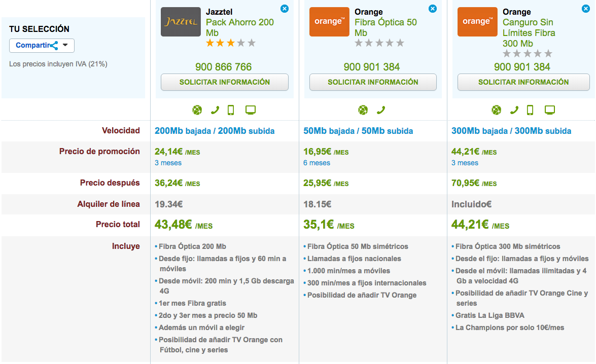Click promo price 16,95€
596x364 pixels.
click(326, 152)
